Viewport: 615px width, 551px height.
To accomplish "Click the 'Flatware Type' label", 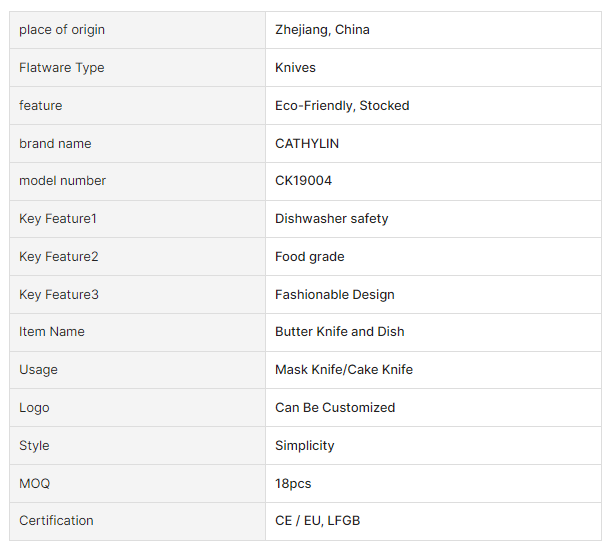I will (x=62, y=68).
